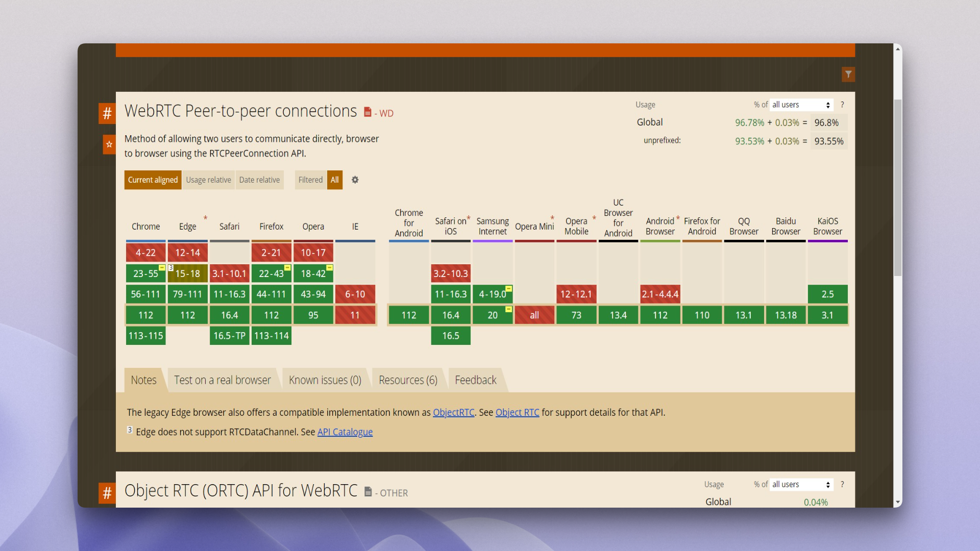Expand the note marker on Opera 18-42

point(329,267)
